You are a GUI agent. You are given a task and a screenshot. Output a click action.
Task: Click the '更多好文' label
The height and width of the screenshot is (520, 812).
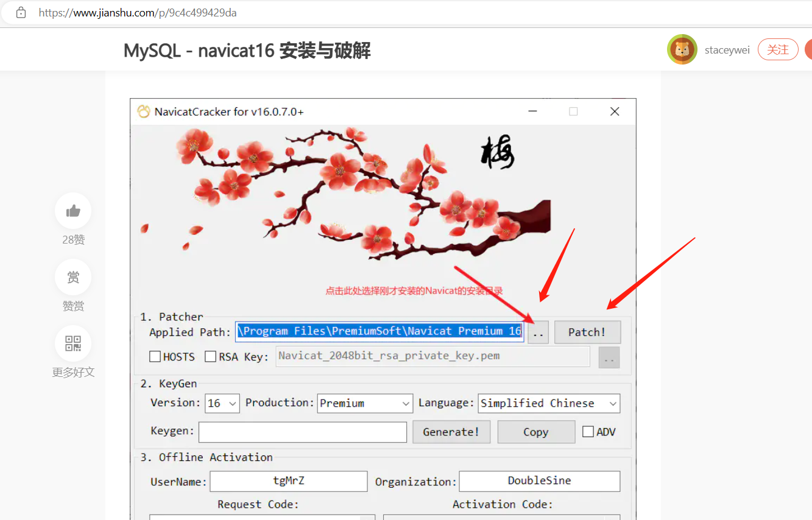73,373
